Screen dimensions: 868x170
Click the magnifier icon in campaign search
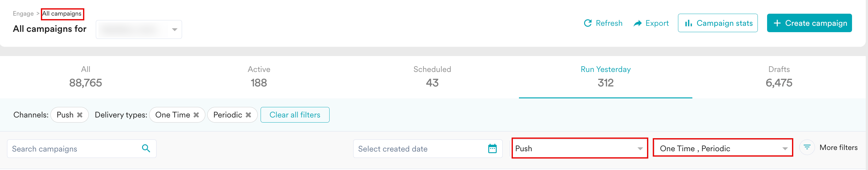click(x=146, y=148)
